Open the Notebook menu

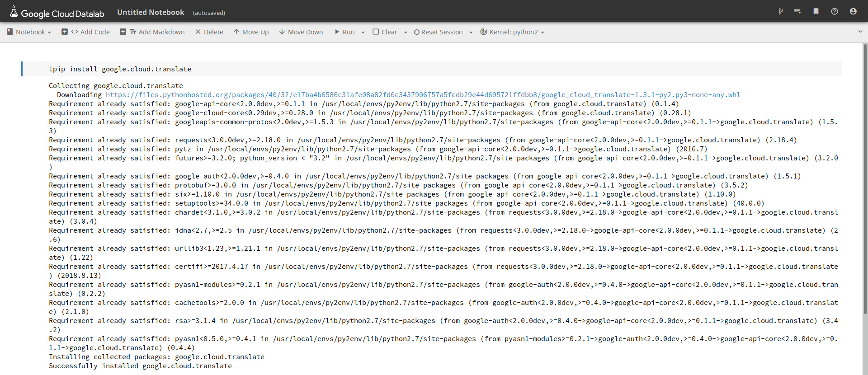pyautogui.click(x=29, y=32)
